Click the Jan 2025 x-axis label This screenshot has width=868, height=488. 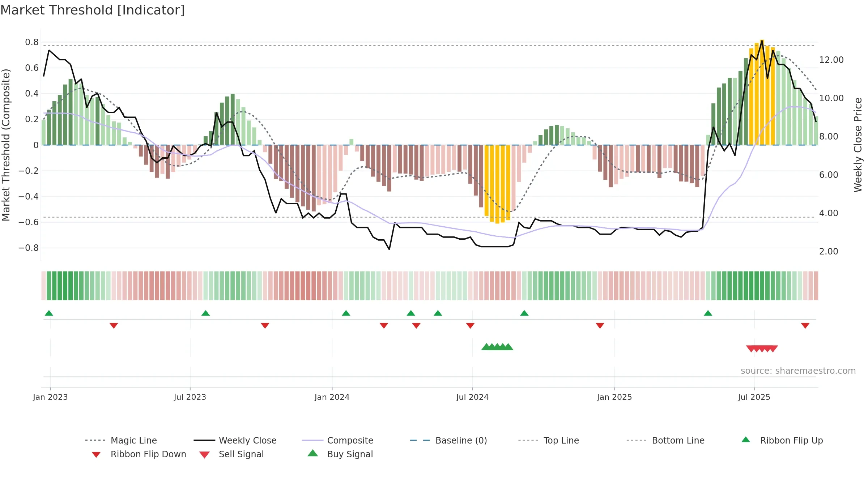pos(614,397)
